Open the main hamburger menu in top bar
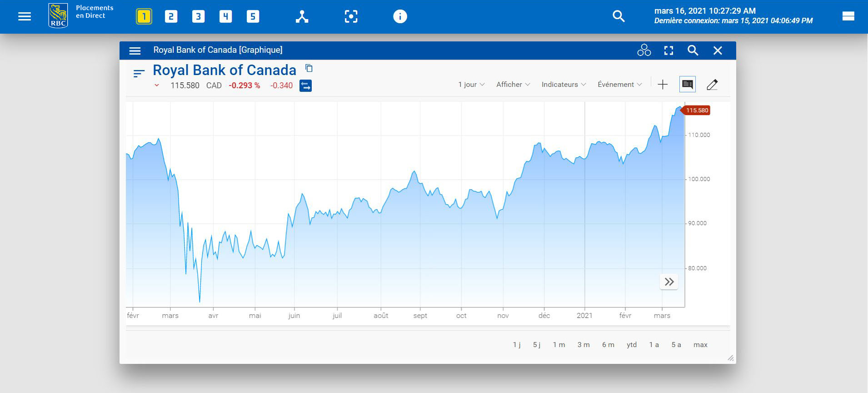 point(25,16)
